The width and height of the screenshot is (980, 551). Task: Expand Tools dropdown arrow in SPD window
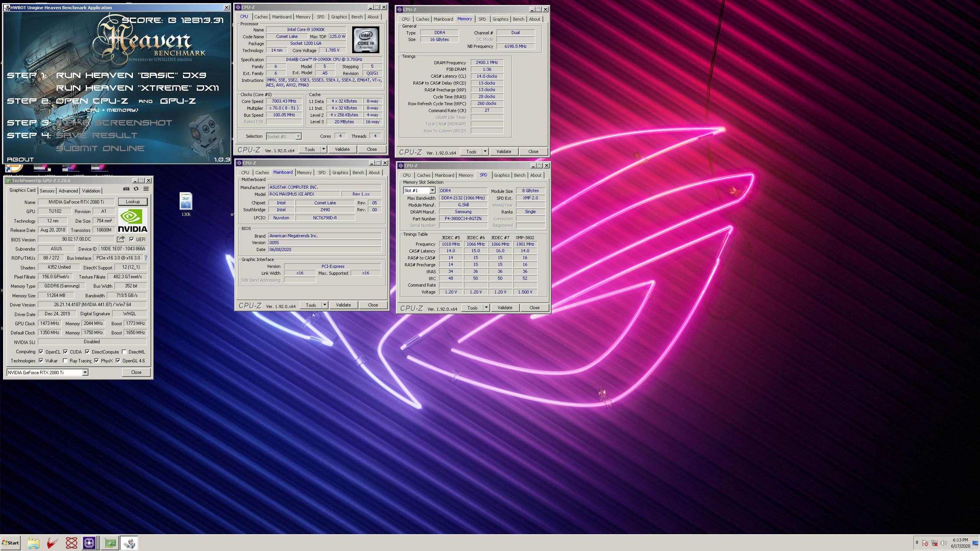(486, 308)
